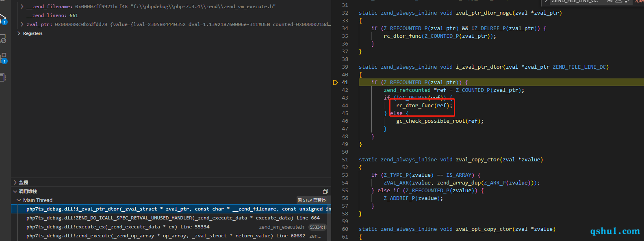Click 'gc_check_possible_root(ref);' on line 46

point(440,121)
